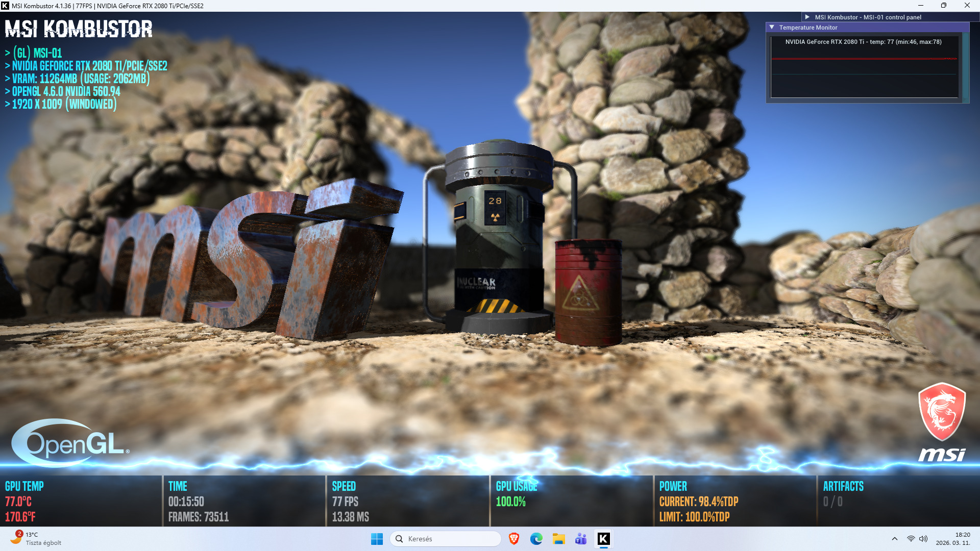Open the Wi-Fi network tray icon

click(911, 539)
